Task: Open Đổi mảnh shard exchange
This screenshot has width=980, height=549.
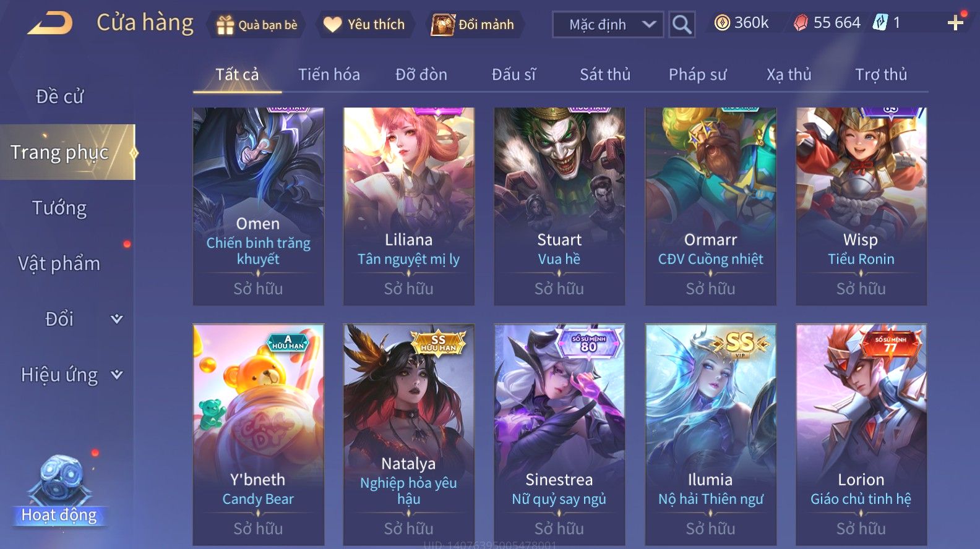Action: pos(473,25)
